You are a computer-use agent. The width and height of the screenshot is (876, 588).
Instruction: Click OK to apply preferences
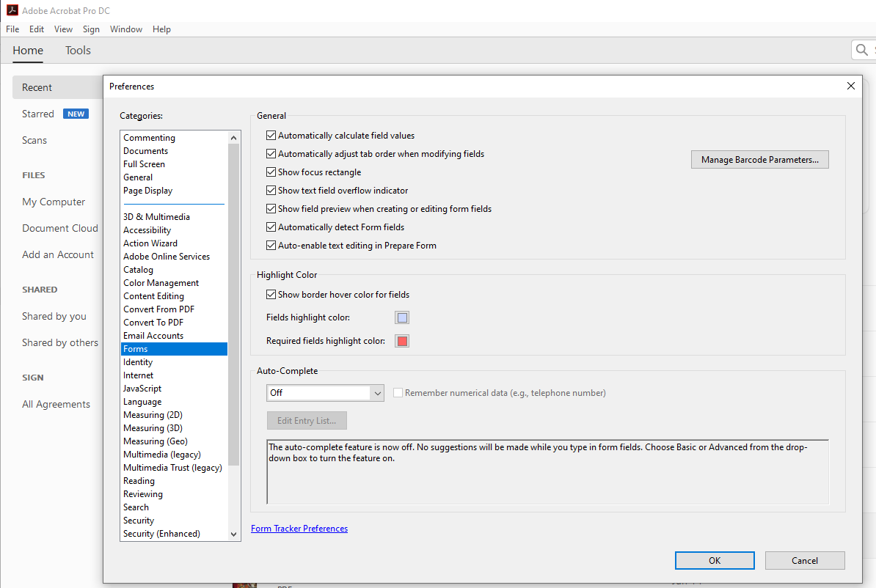coord(714,560)
